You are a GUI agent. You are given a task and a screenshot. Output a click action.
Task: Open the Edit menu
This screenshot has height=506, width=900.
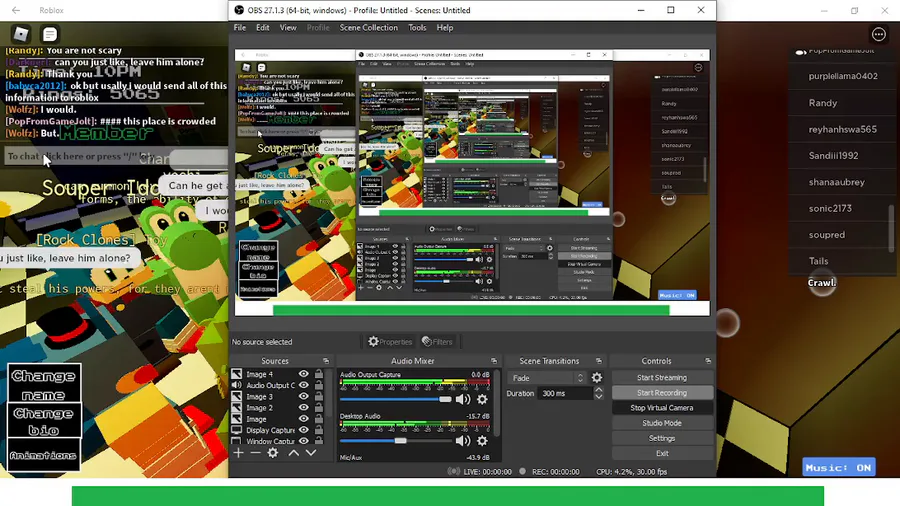pyautogui.click(x=262, y=28)
